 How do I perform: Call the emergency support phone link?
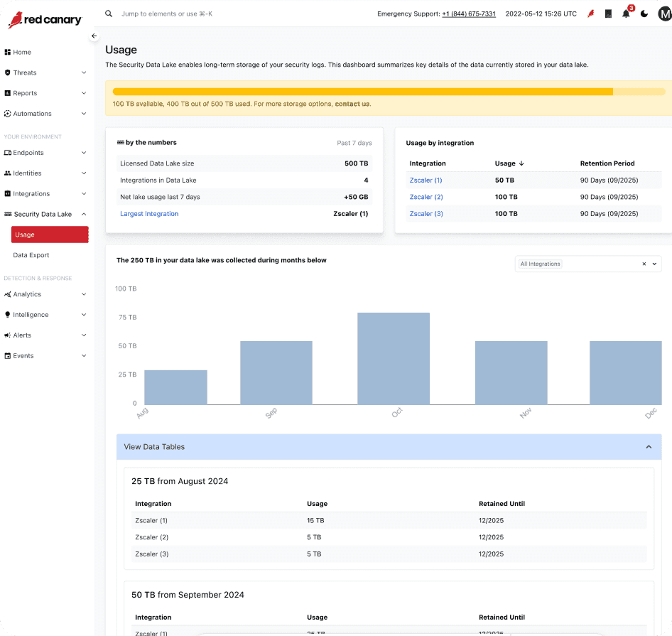point(469,14)
